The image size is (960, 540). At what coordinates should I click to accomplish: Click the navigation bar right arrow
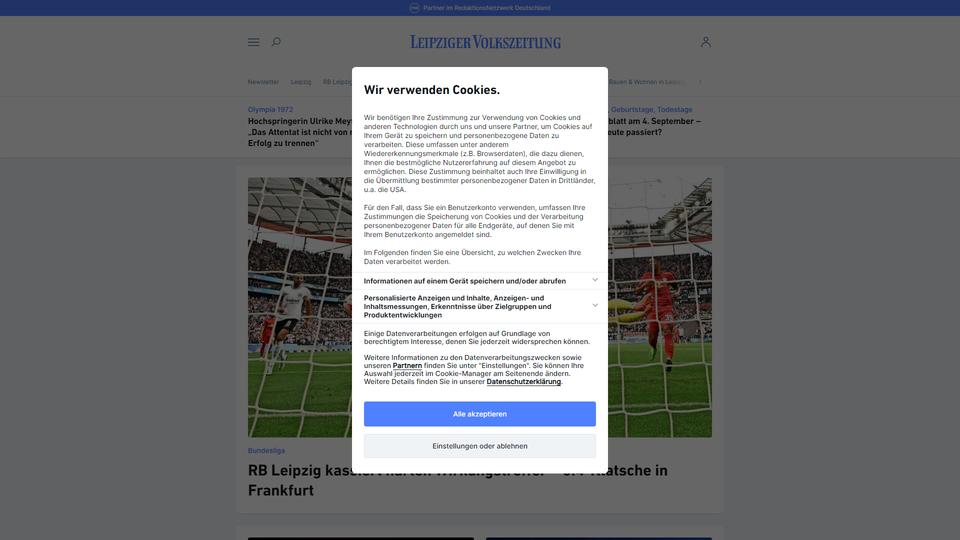[700, 82]
